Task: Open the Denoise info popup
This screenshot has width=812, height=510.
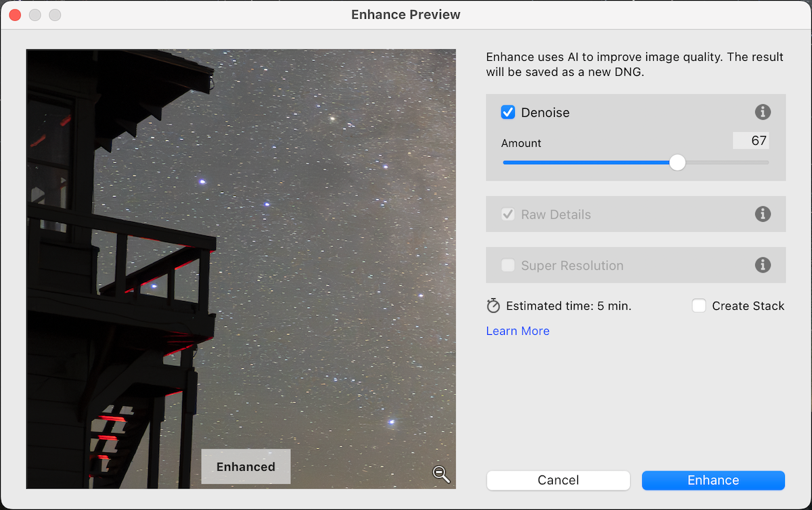Action: pos(763,112)
